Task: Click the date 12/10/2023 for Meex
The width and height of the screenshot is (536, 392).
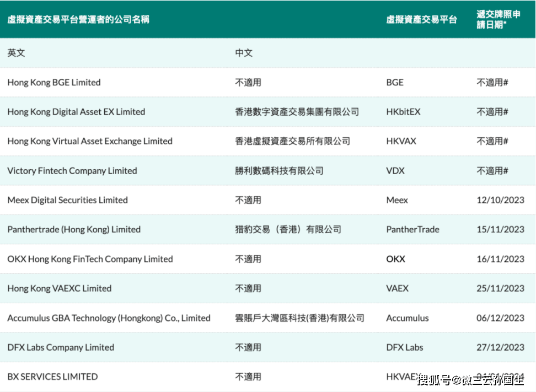Action: tap(500, 200)
